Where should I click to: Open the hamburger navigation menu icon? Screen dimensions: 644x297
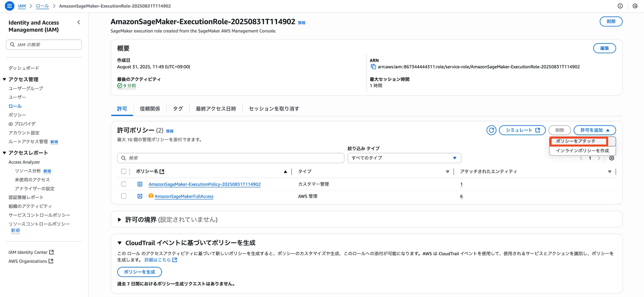(9, 6)
